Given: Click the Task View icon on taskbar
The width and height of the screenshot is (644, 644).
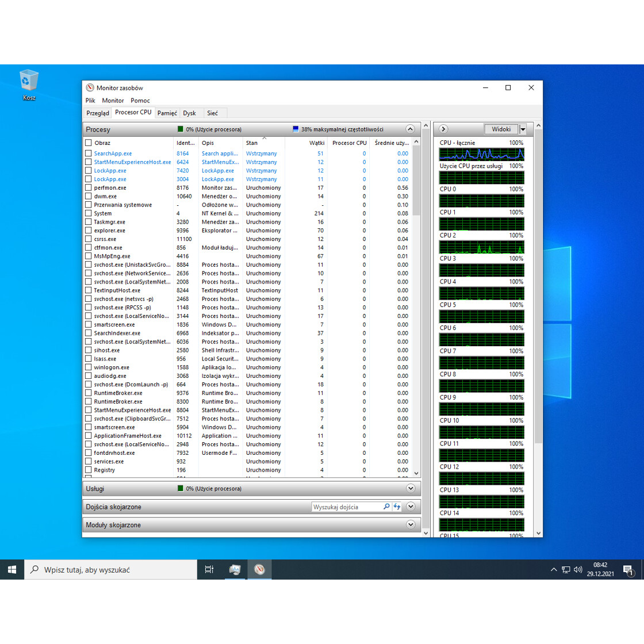Looking at the screenshot, I should [209, 569].
